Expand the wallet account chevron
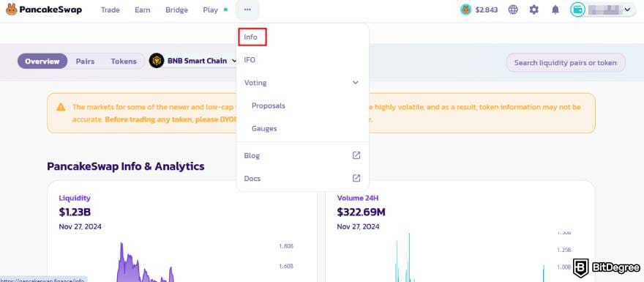This screenshot has height=282, width=644. coord(627,10)
